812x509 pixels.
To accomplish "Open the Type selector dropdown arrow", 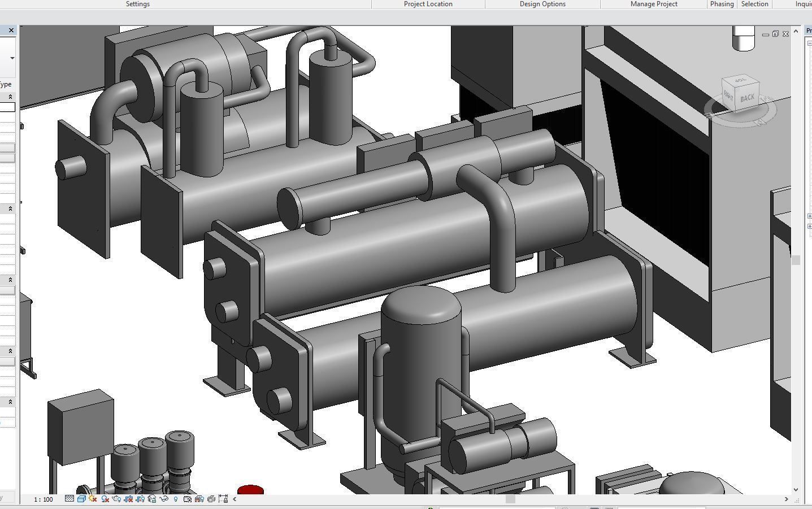I will pyautogui.click(x=12, y=58).
